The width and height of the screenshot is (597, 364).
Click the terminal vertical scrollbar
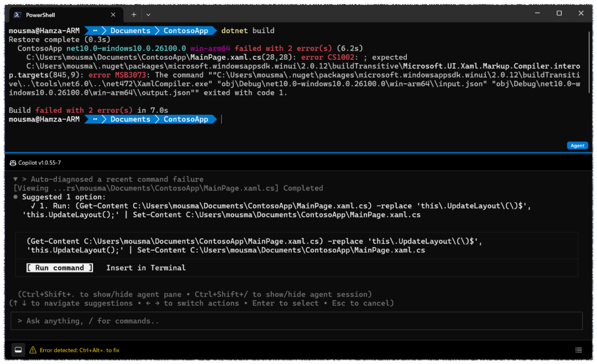[589, 62]
